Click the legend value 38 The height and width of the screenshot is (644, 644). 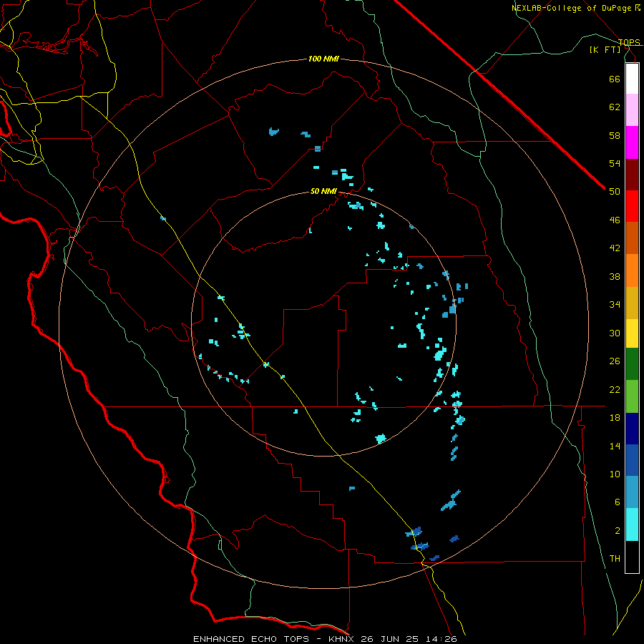(615, 276)
